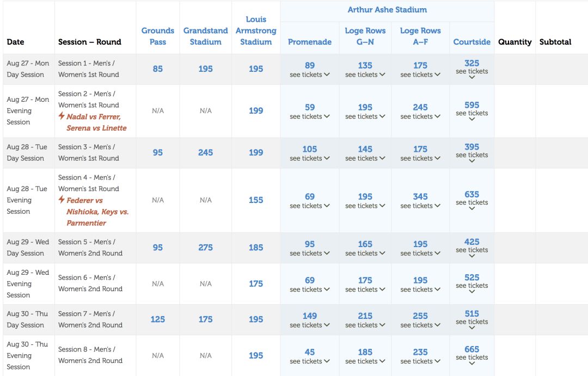Image resolution: width=588 pixels, height=376 pixels.
Task: Click lightning icon beside Federer vs Nishioka
Action: pyautogui.click(x=62, y=200)
